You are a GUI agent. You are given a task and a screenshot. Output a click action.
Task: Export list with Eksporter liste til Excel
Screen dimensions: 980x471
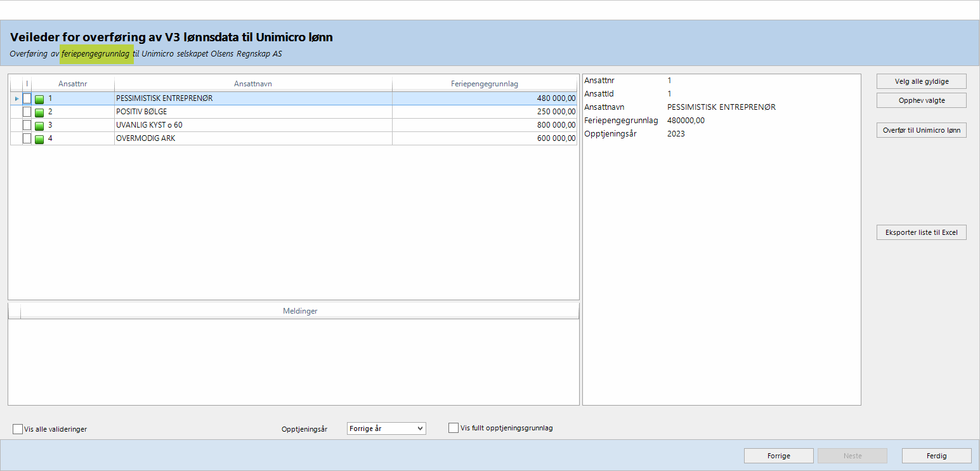click(x=921, y=232)
